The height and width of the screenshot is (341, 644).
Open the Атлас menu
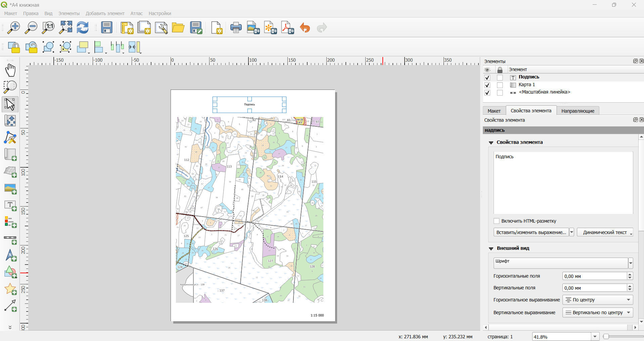tap(136, 13)
